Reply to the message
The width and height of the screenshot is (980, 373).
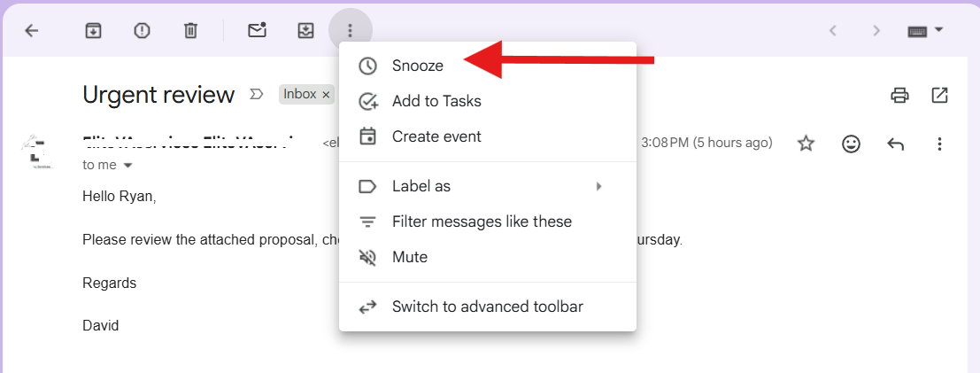click(x=895, y=144)
